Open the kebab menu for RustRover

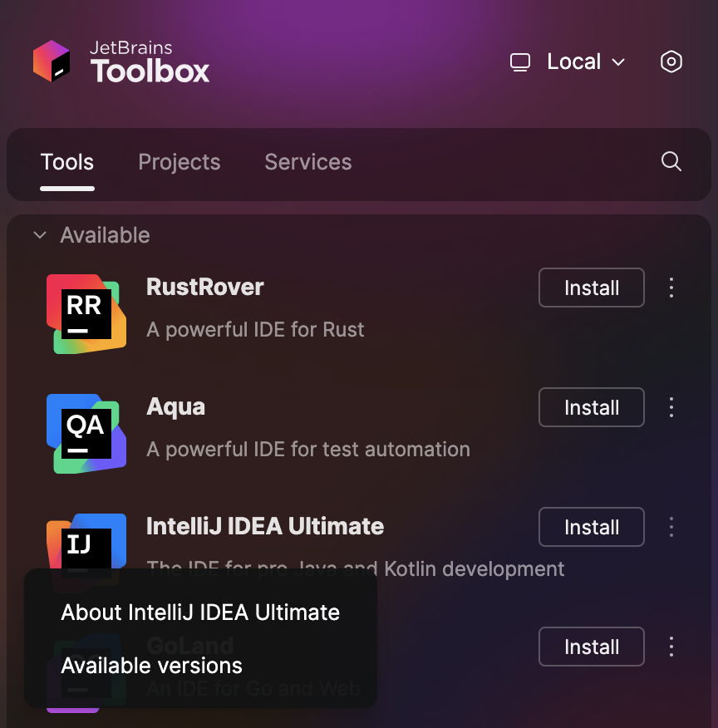coord(671,288)
